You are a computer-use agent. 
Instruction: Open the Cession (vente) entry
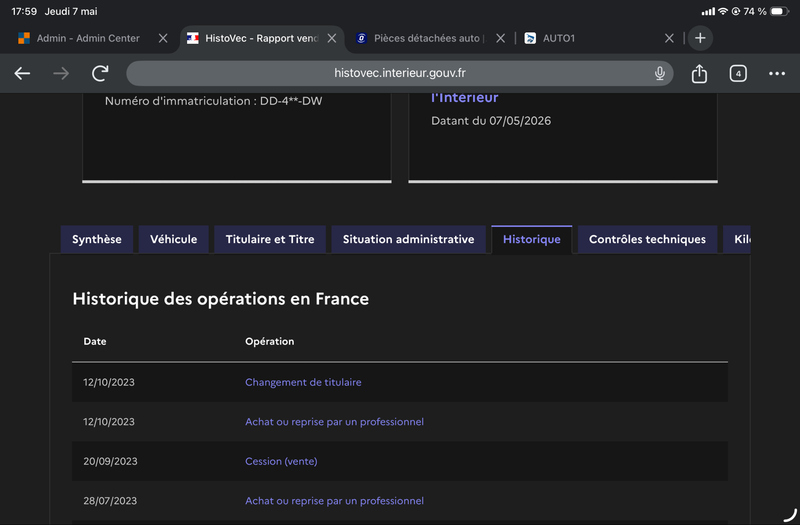pos(281,461)
